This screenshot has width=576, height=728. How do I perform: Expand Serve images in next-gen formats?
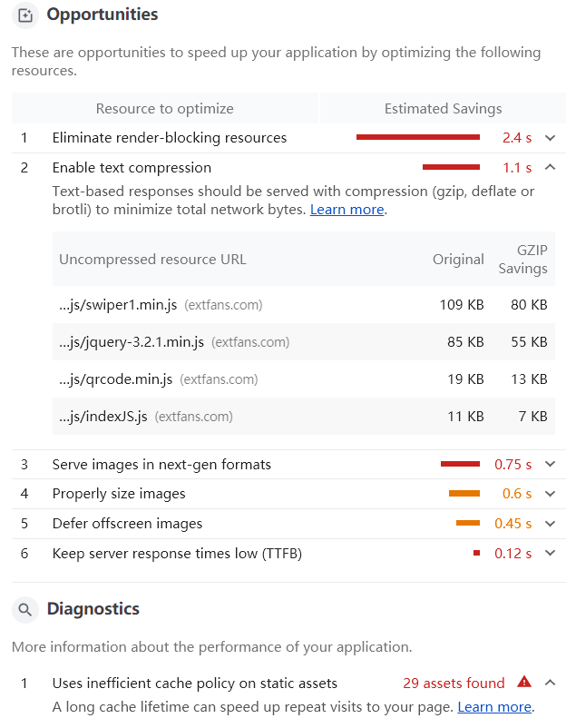point(550,465)
